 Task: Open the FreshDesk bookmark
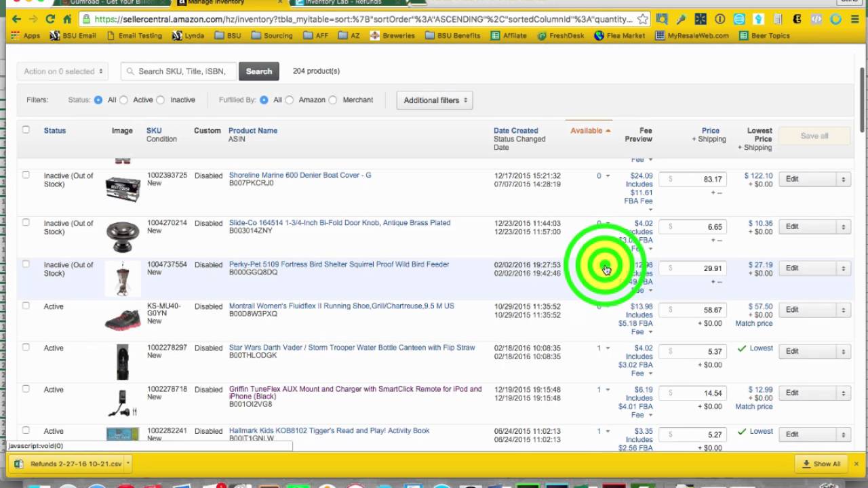point(560,35)
